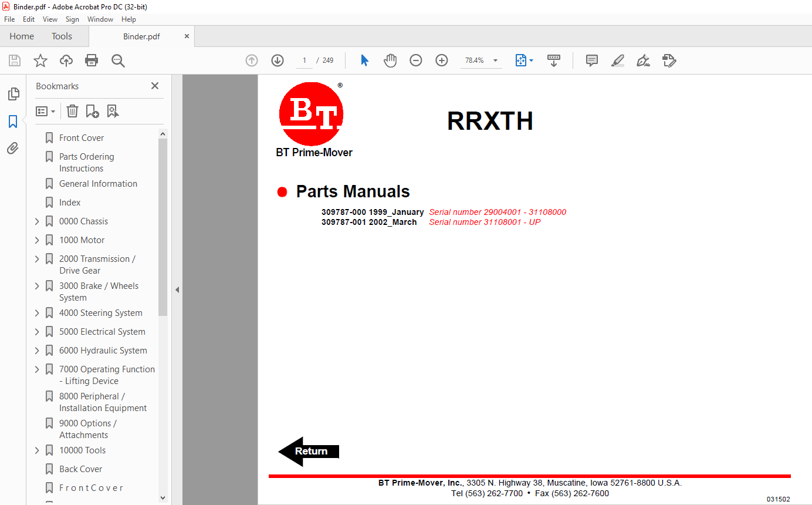This screenshot has width=812, height=505.
Task: Open the 309787-001 2002_March manual link
Action: click(368, 222)
